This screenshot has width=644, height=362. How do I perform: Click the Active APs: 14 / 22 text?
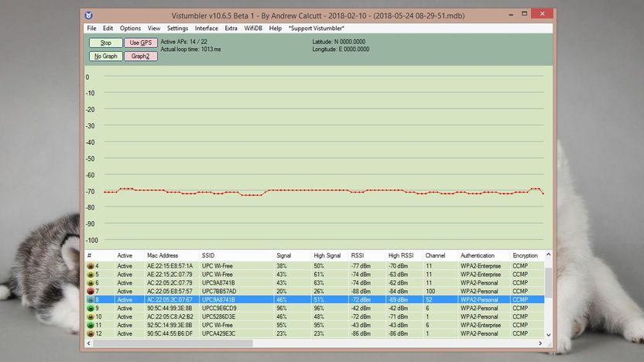pos(183,42)
